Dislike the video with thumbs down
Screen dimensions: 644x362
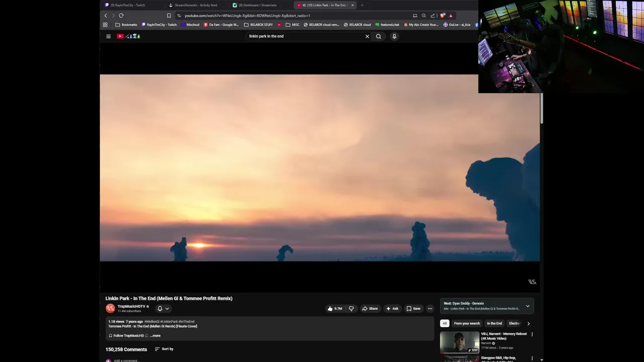click(351, 309)
